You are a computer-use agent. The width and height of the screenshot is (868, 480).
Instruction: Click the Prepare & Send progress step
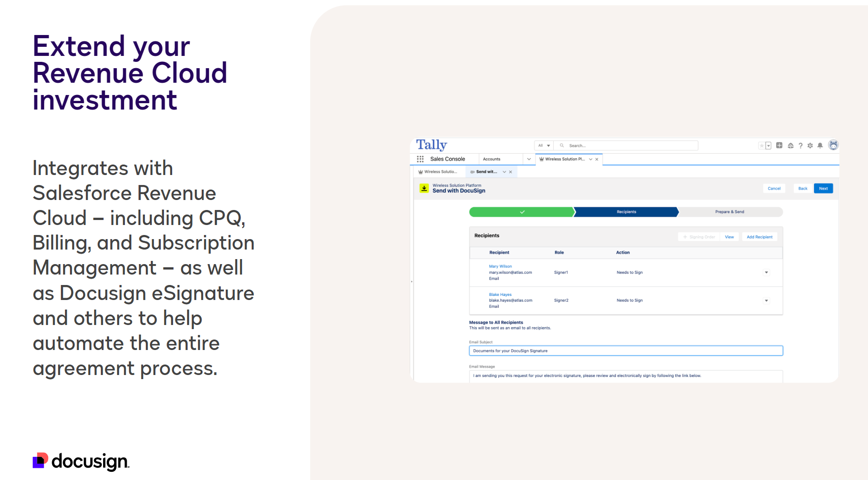pos(729,212)
